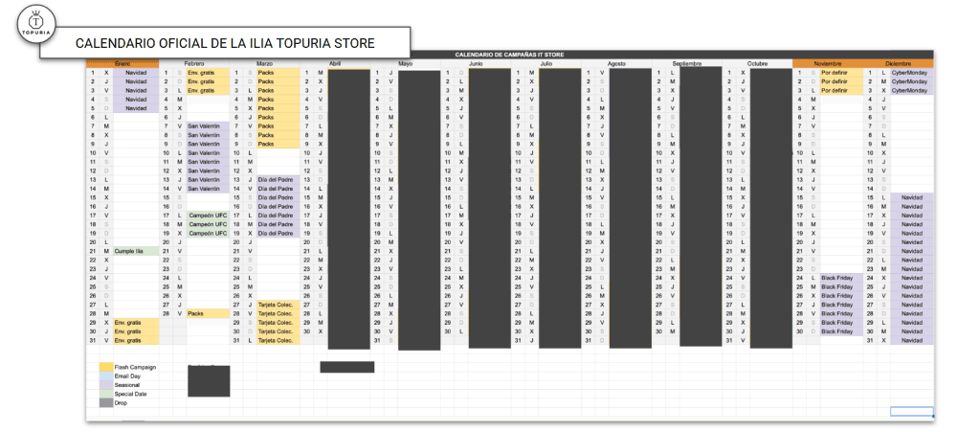The height and width of the screenshot is (432, 980).
Task: Click the Diciembre month header
Action: (898, 63)
